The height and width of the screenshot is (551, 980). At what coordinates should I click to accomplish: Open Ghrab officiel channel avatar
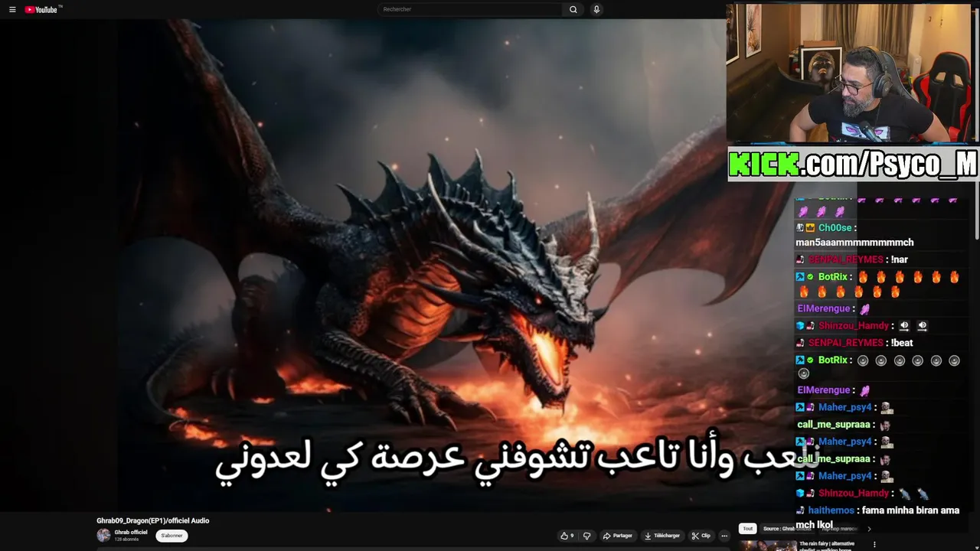coord(103,535)
